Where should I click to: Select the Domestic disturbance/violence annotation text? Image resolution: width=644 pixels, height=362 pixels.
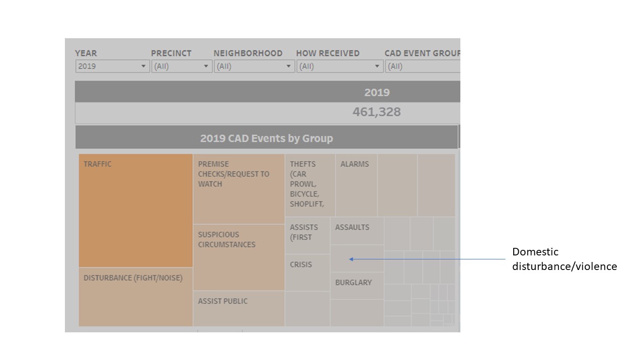point(564,259)
